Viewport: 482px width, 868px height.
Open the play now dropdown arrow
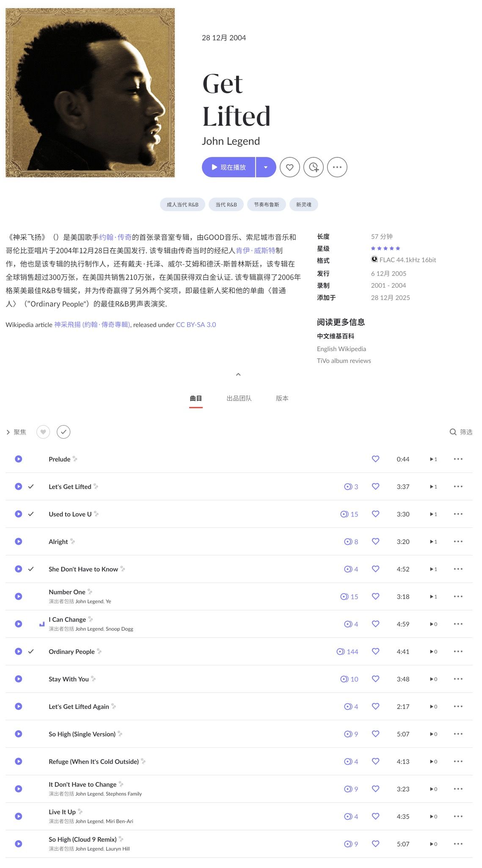pos(266,167)
